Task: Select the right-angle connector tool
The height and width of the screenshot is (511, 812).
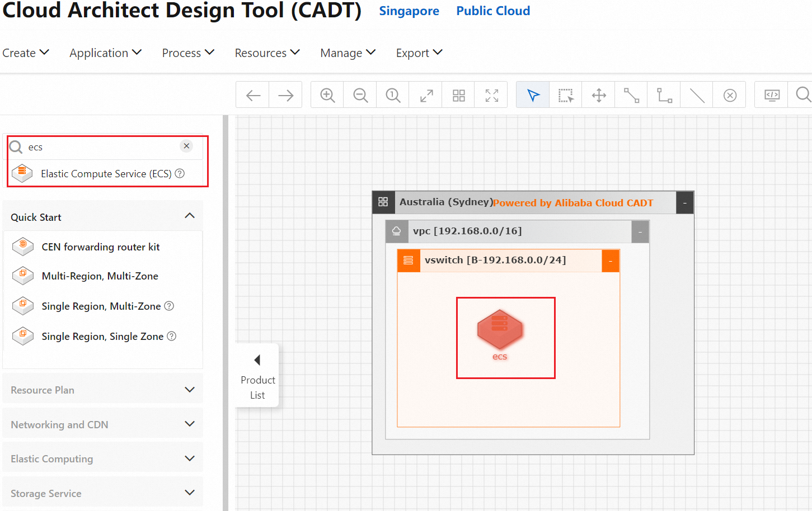Action: click(x=664, y=95)
